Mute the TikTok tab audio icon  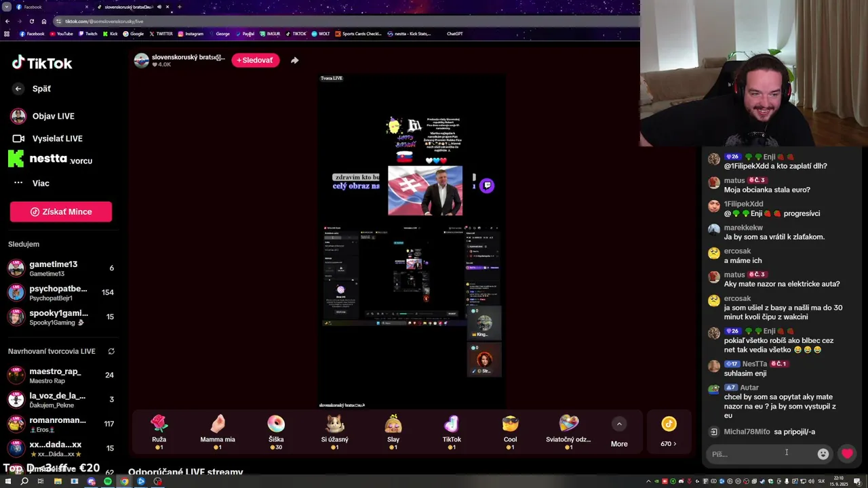point(159,7)
